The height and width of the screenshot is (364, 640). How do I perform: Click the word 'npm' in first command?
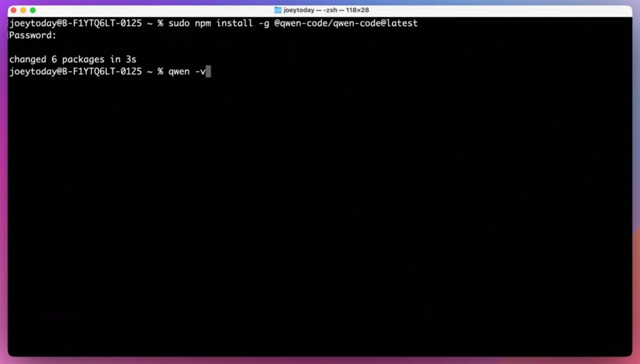[x=203, y=23]
